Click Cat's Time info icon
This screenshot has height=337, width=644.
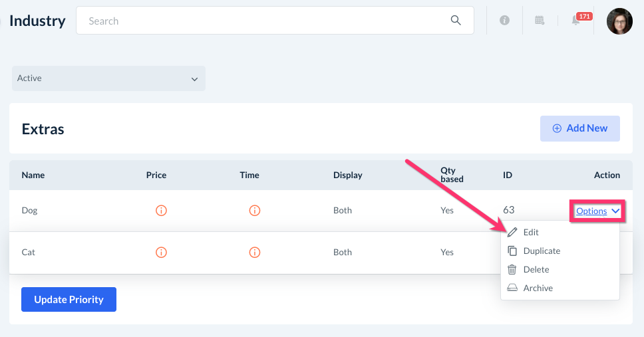pos(254,253)
